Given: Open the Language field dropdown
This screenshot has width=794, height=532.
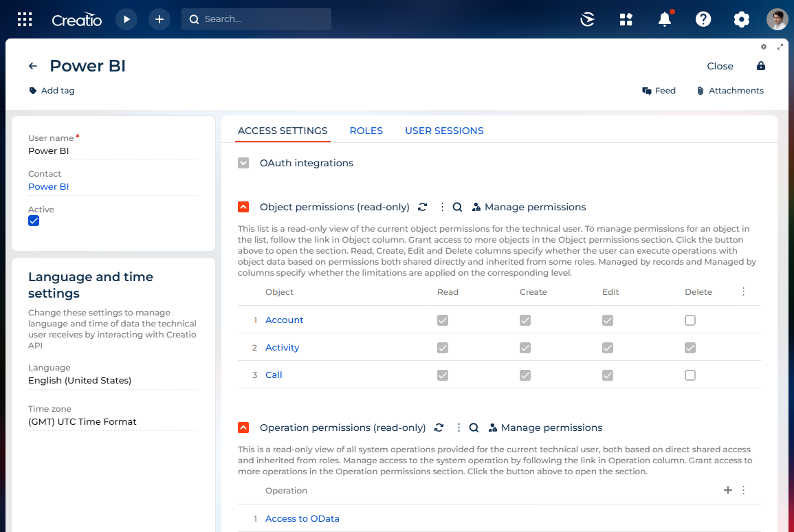Looking at the screenshot, I should (113, 380).
